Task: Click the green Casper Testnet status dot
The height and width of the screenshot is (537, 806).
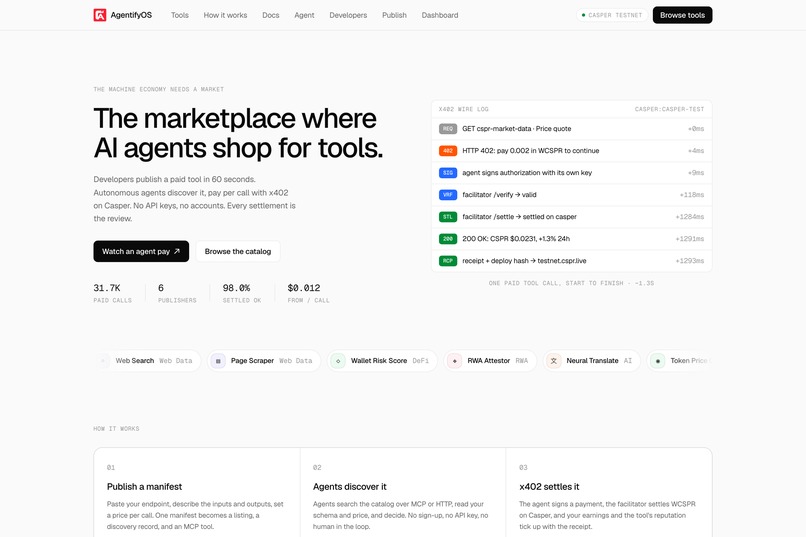Action: click(583, 15)
